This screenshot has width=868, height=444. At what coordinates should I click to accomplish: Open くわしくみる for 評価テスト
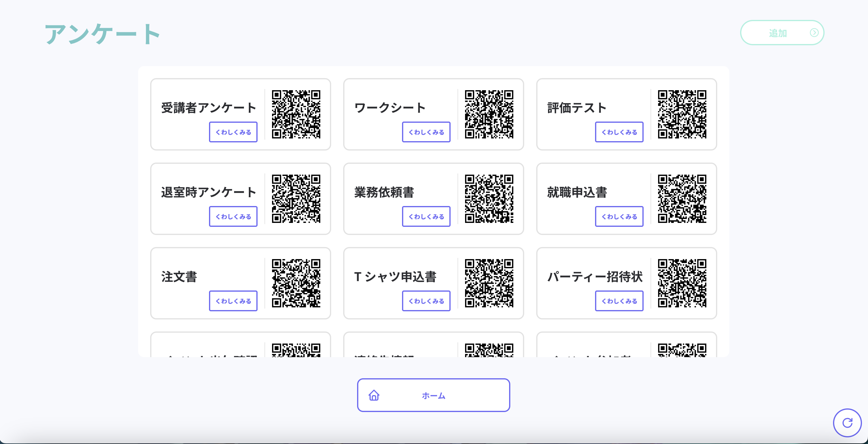(x=619, y=132)
